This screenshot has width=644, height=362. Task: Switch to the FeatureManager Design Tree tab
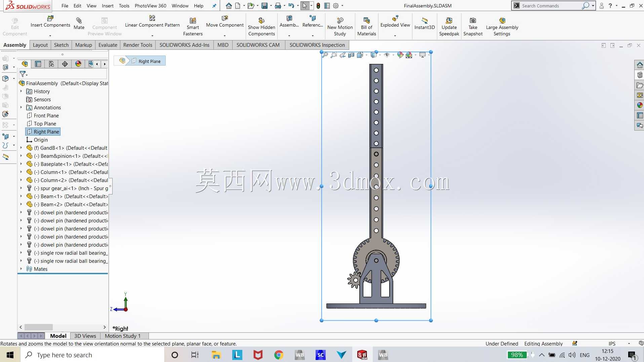point(25,64)
